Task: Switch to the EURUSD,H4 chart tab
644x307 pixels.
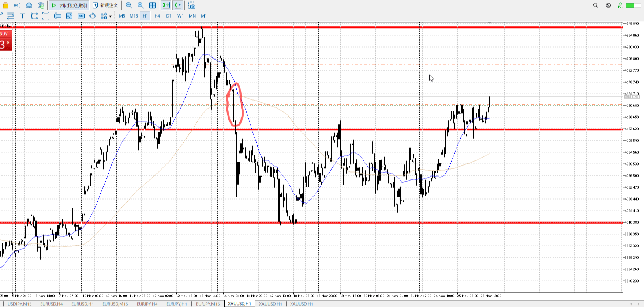Action: pyautogui.click(x=51, y=304)
